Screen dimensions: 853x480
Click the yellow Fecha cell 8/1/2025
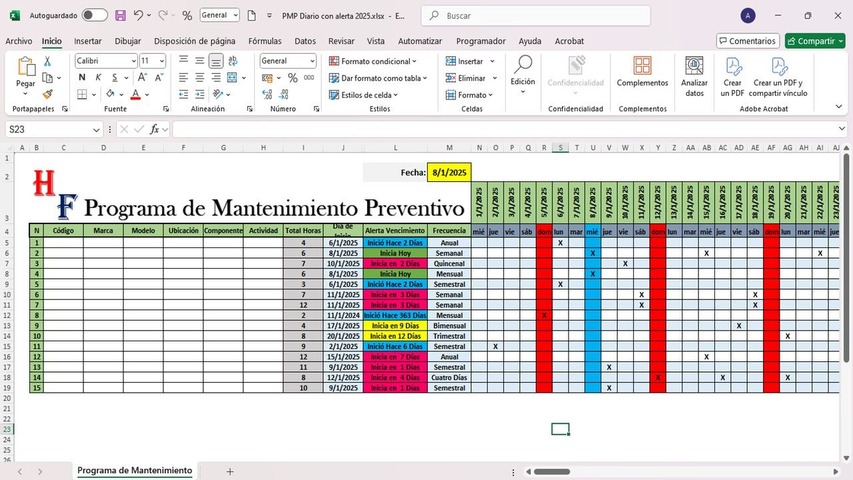(449, 173)
